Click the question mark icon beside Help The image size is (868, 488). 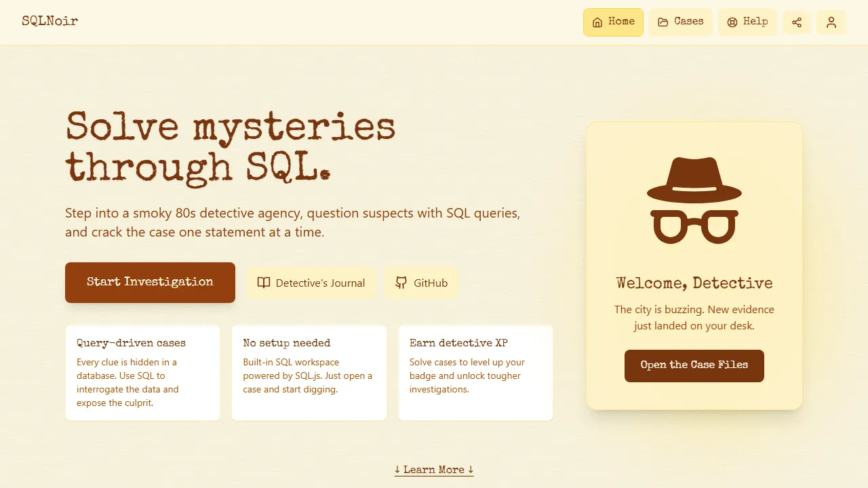pos(732,22)
